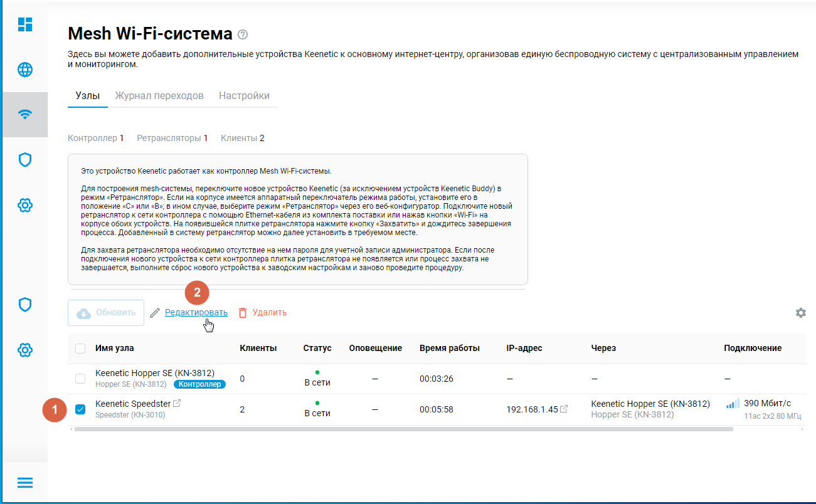Click signal strength bars icon for 390 Мбит/с
816x504 pixels.
[733, 404]
